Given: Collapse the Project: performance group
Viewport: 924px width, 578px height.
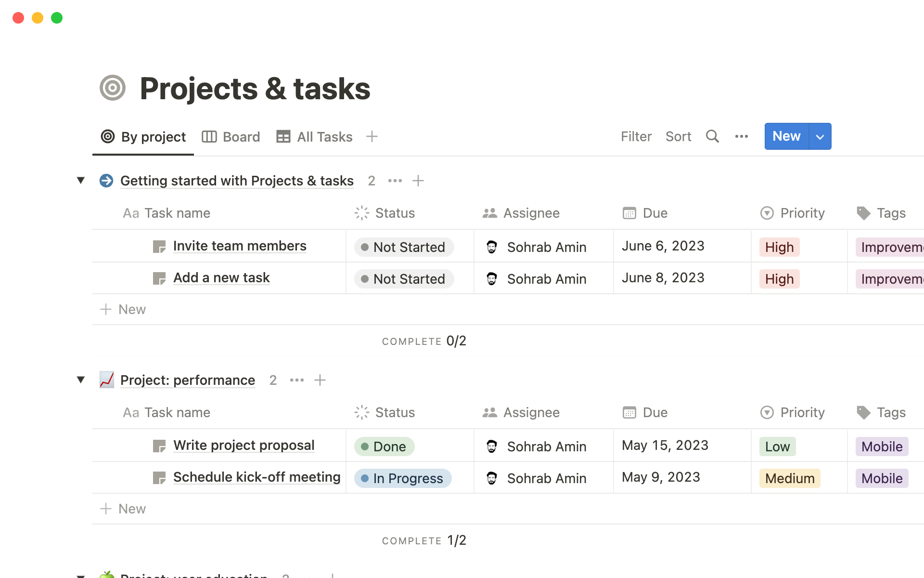Looking at the screenshot, I should click(x=81, y=380).
